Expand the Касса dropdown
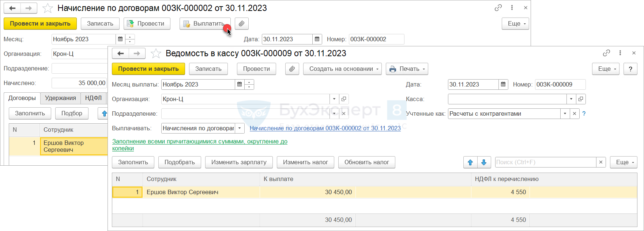Viewport: 644px width, 231px height. coord(571,99)
